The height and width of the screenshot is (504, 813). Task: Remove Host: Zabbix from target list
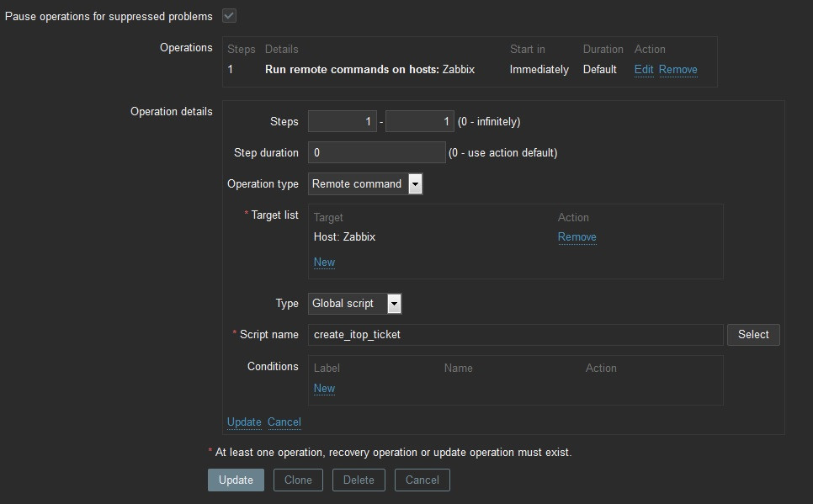click(x=577, y=237)
